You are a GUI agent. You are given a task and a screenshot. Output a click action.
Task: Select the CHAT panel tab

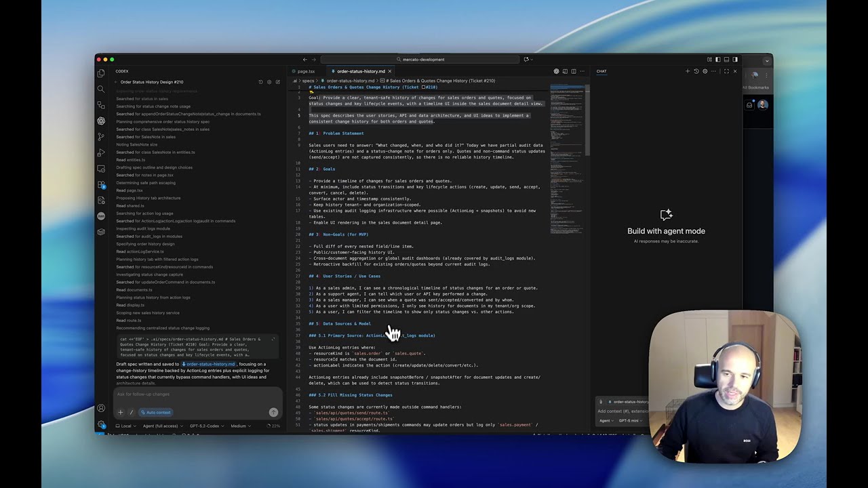click(x=601, y=71)
